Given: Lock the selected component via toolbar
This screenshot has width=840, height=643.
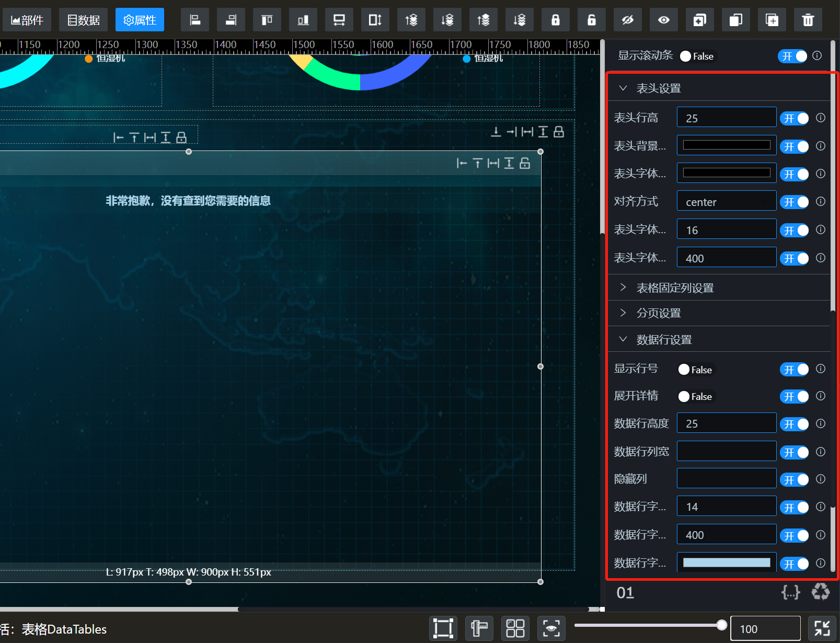Looking at the screenshot, I should tap(556, 20).
